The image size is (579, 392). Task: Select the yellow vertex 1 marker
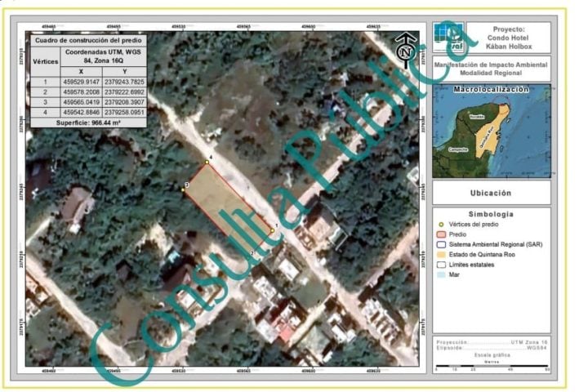coord(273,230)
